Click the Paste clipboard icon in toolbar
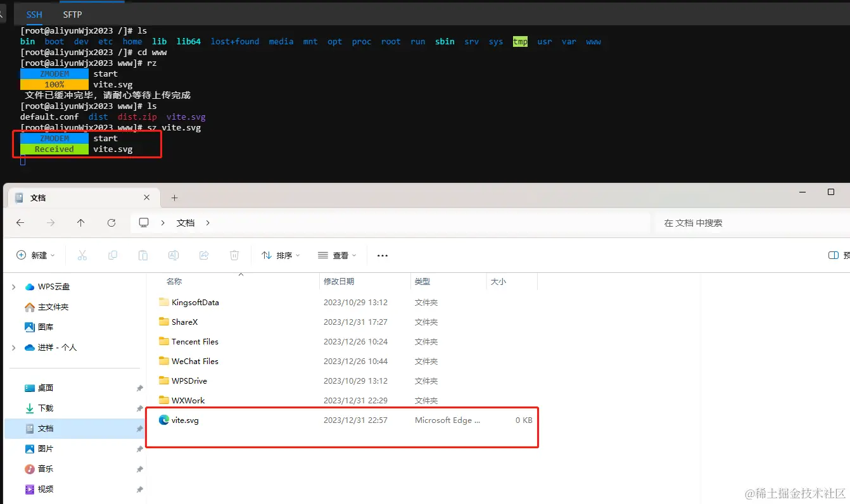The image size is (850, 504). pos(143,255)
